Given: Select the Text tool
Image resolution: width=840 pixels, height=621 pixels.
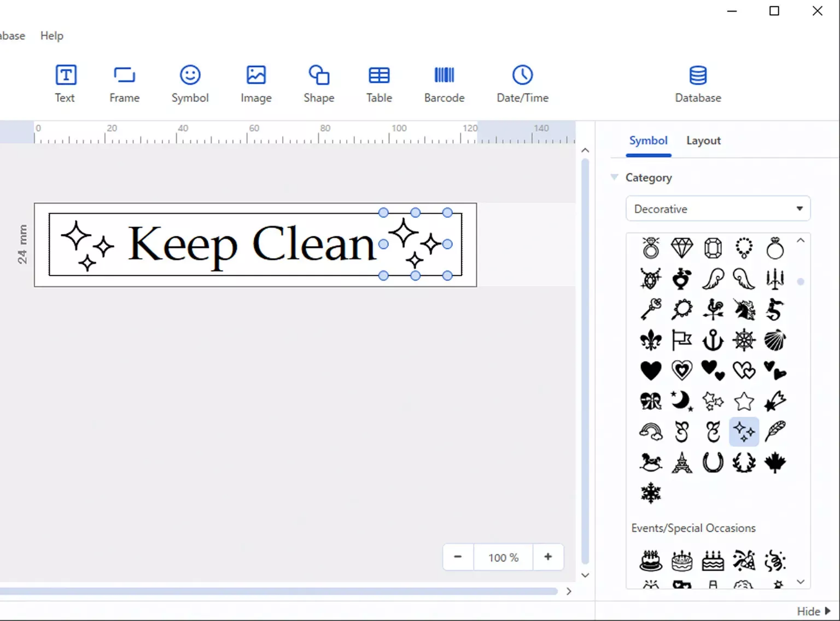Looking at the screenshot, I should pos(65,83).
